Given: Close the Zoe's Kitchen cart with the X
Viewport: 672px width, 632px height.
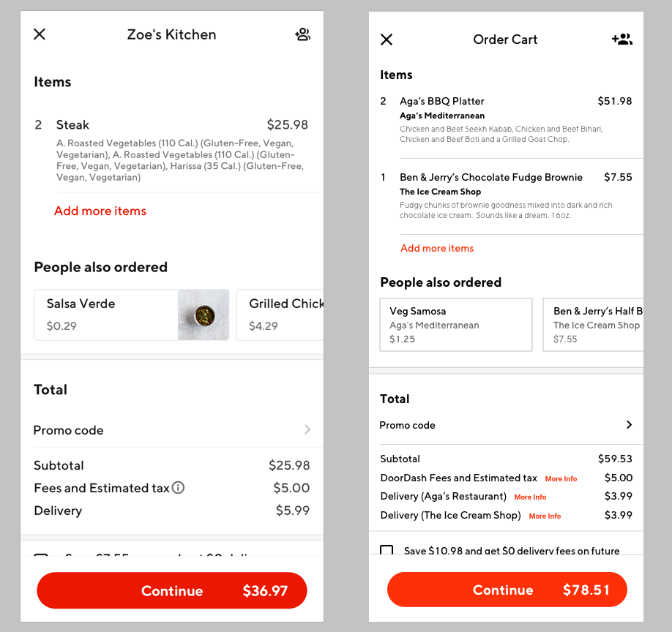Looking at the screenshot, I should [x=39, y=34].
